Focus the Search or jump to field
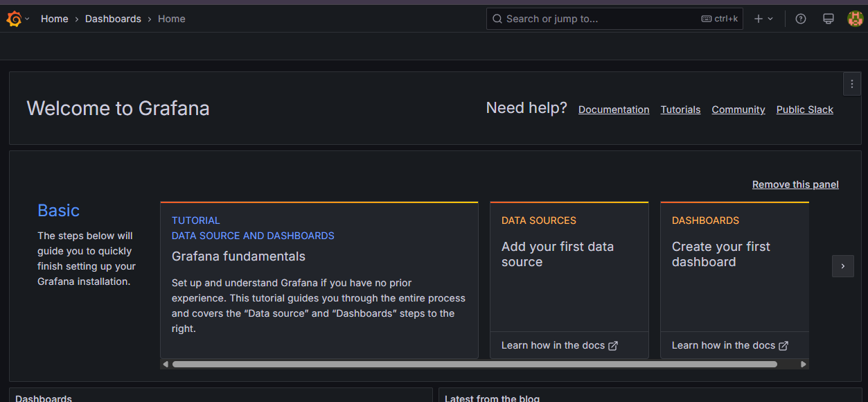Screen dimensions: 868x402 614,19
